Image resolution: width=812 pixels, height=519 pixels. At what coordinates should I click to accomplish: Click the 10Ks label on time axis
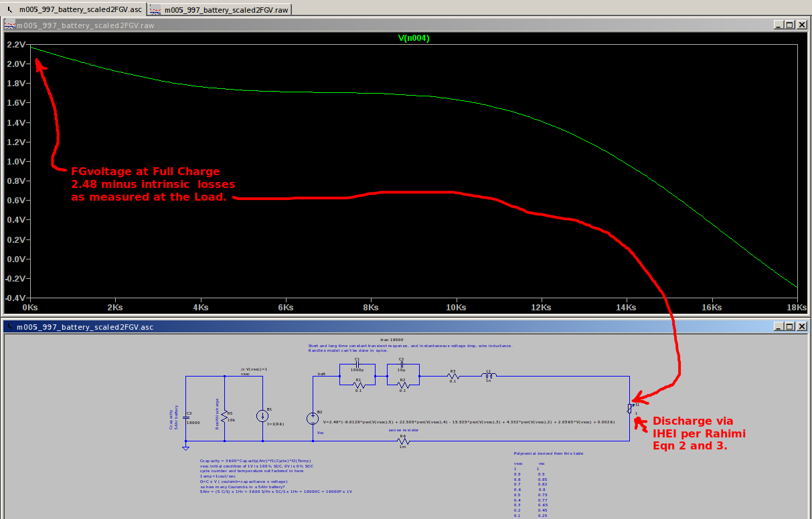[x=456, y=308]
